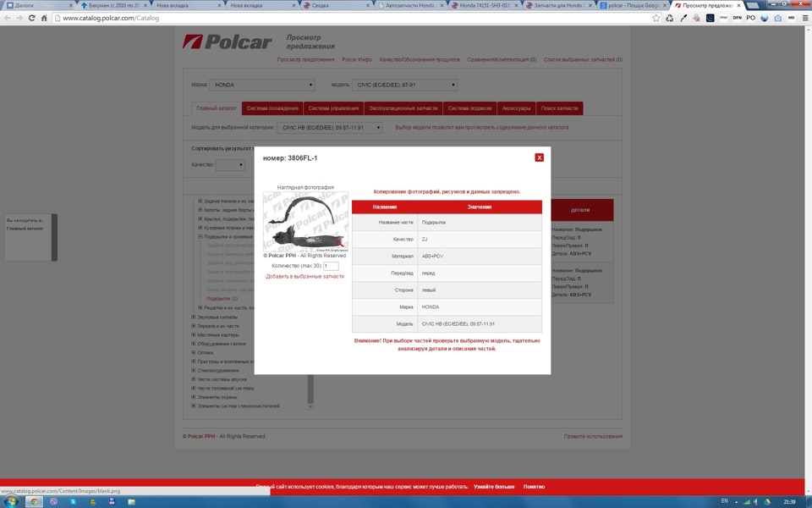Open the wheel-arch liner product photo
The image size is (812, 508).
tap(305, 221)
